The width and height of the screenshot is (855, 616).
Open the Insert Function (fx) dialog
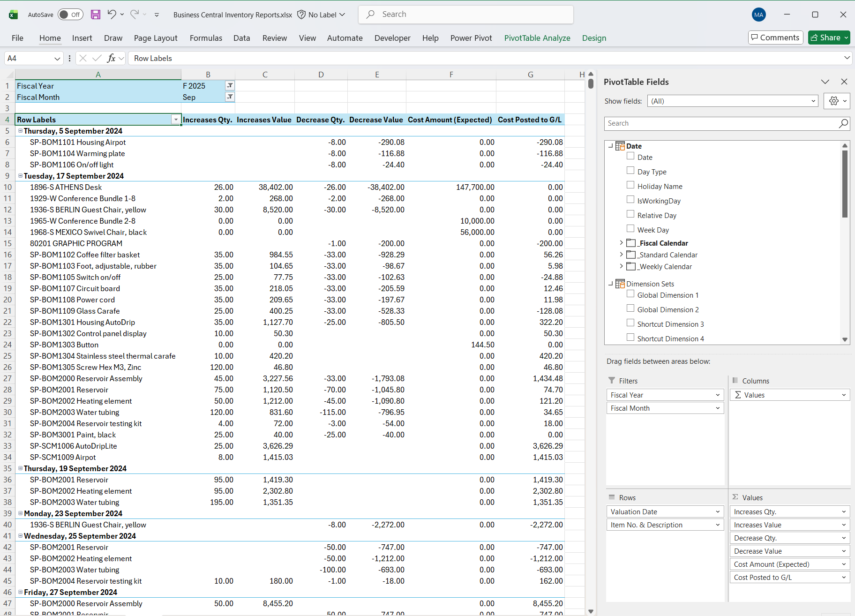pos(112,58)
